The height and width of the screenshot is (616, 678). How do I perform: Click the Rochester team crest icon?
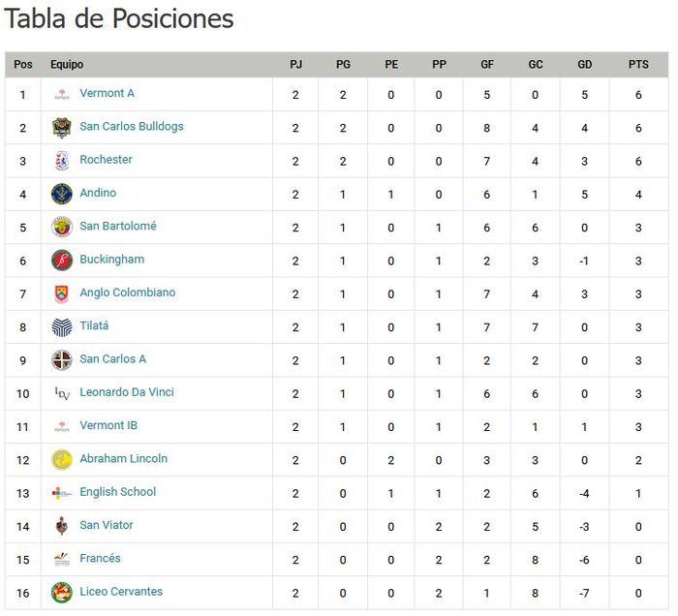[62, 161]
